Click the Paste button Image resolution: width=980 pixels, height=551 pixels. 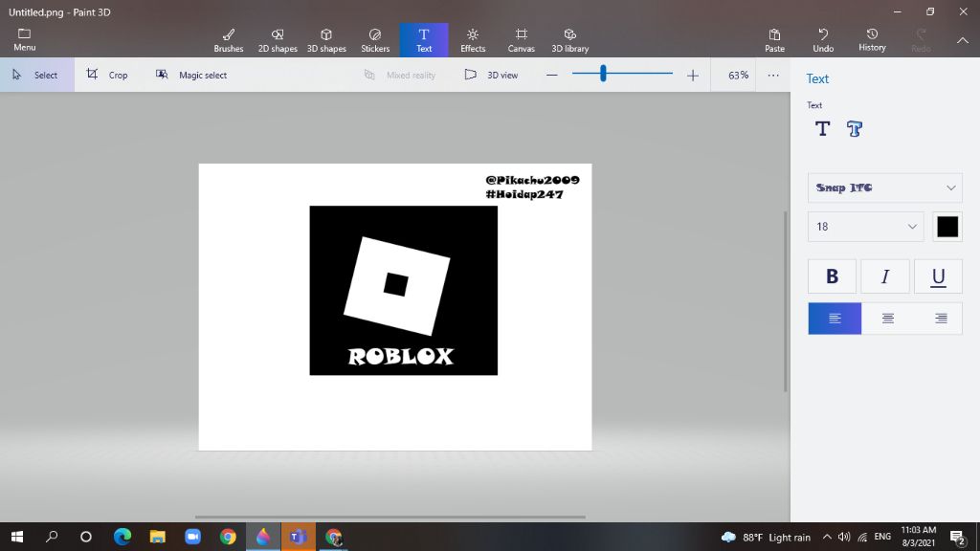774,40
